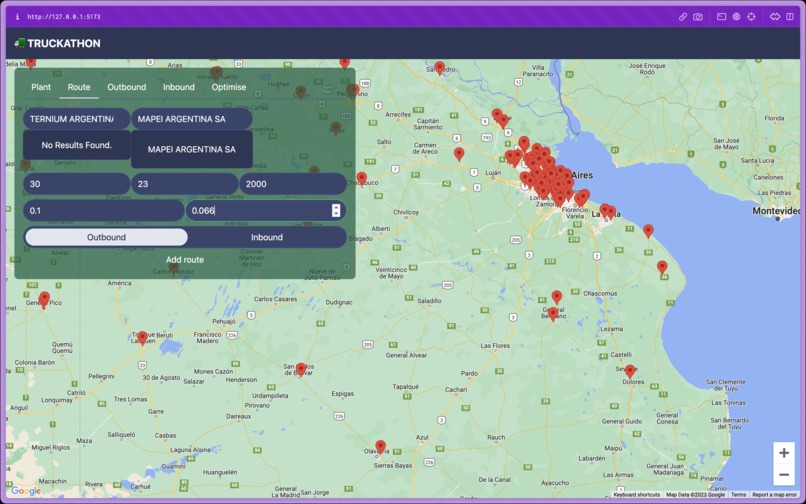Open the map Terms link

click(x=738, y=494)
